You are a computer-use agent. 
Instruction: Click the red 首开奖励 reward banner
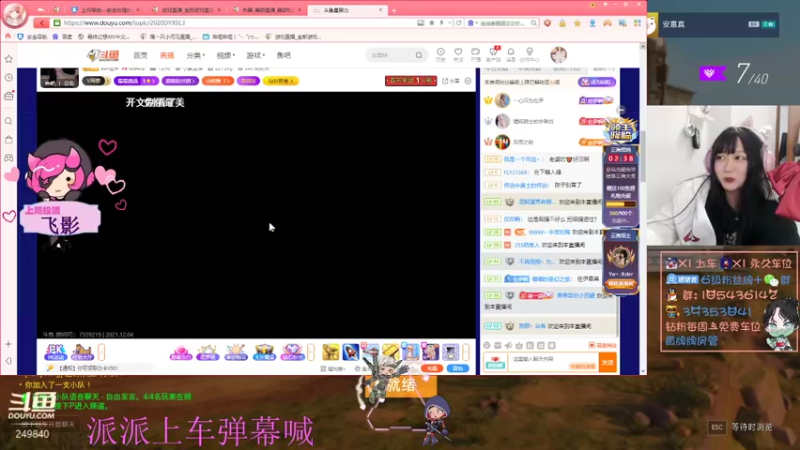pos(411,81)
